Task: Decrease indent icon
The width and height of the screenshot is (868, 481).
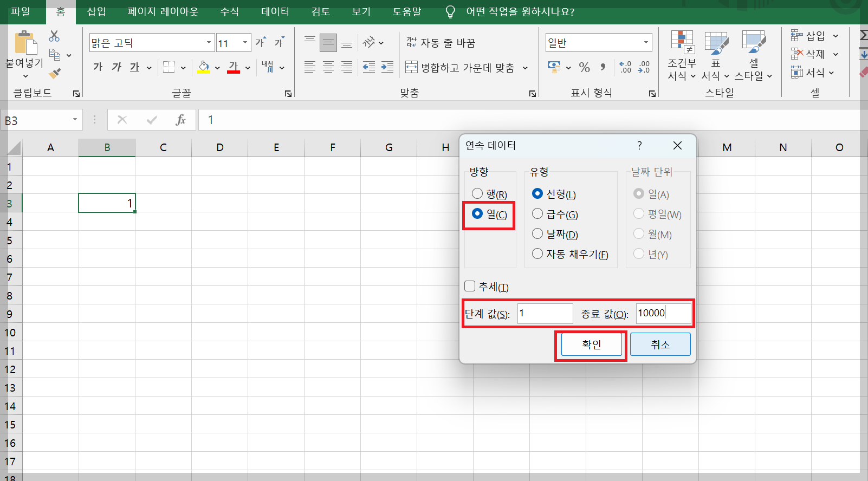Action: click(369, 67)
